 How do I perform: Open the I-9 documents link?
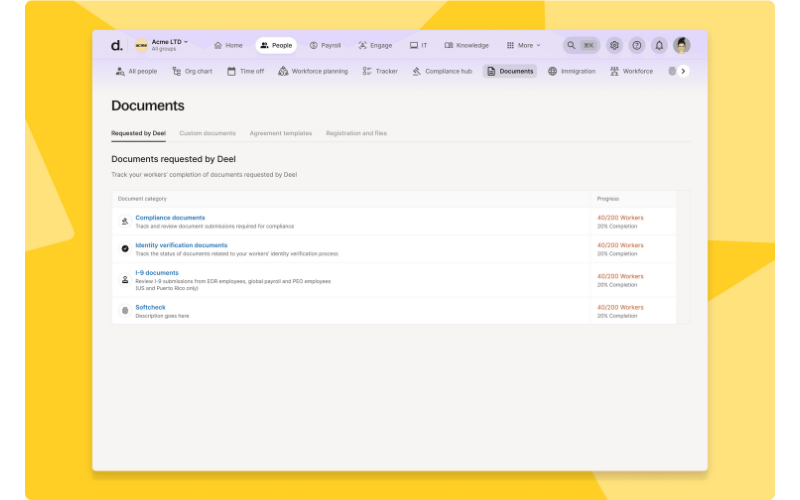[x=157, y=273]
